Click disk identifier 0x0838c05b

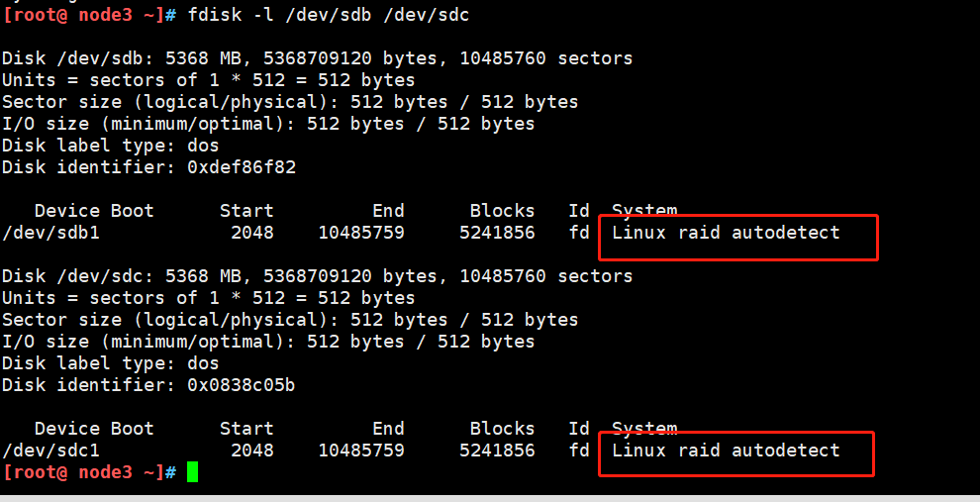click(242, 385)
